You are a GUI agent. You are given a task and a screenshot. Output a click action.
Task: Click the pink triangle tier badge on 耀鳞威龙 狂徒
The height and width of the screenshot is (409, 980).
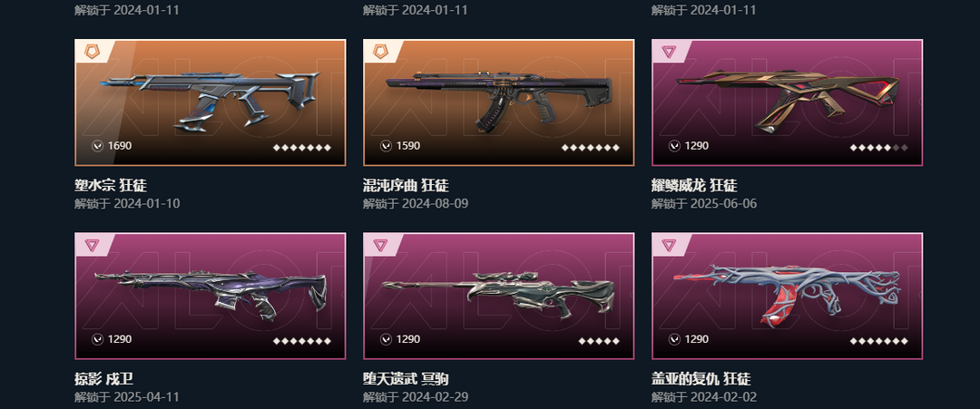tap(669, 52)
